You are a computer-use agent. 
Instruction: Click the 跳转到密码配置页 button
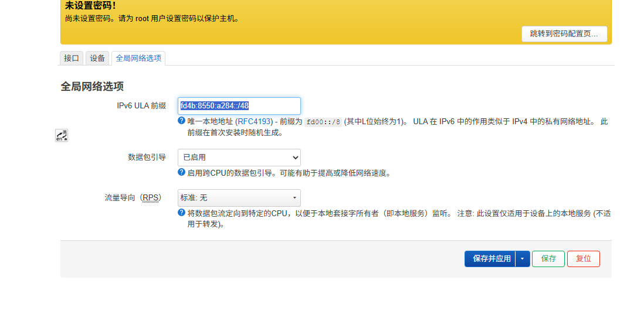(x=564, y=34)
